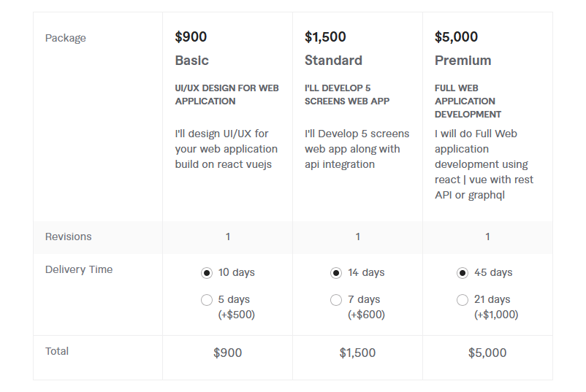Click the Premium total of $5,000
This screenshot has height=392, width=586.
(487, 353)
